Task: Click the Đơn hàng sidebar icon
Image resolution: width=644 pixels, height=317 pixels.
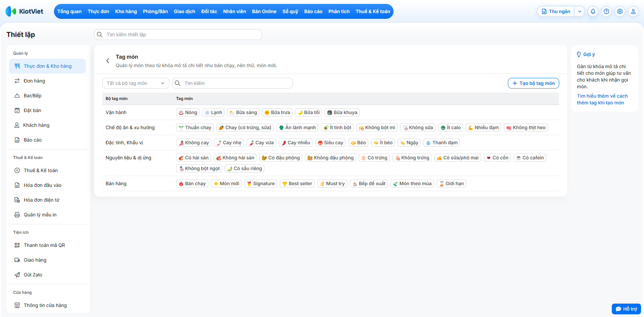Action: [17, 81]
